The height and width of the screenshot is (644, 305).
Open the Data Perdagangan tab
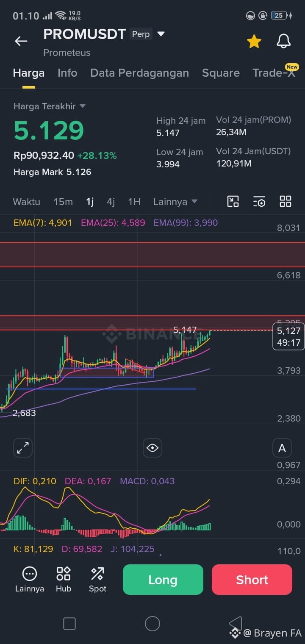139,73
